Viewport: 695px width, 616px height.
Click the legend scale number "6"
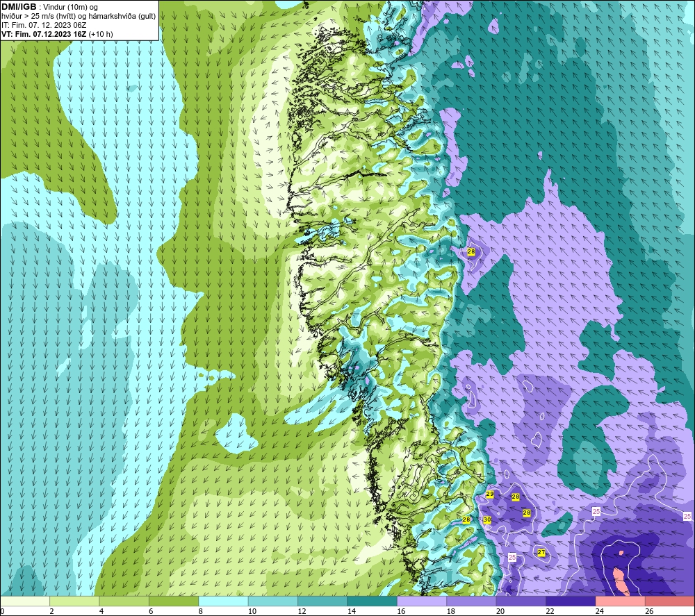[151, 611]
